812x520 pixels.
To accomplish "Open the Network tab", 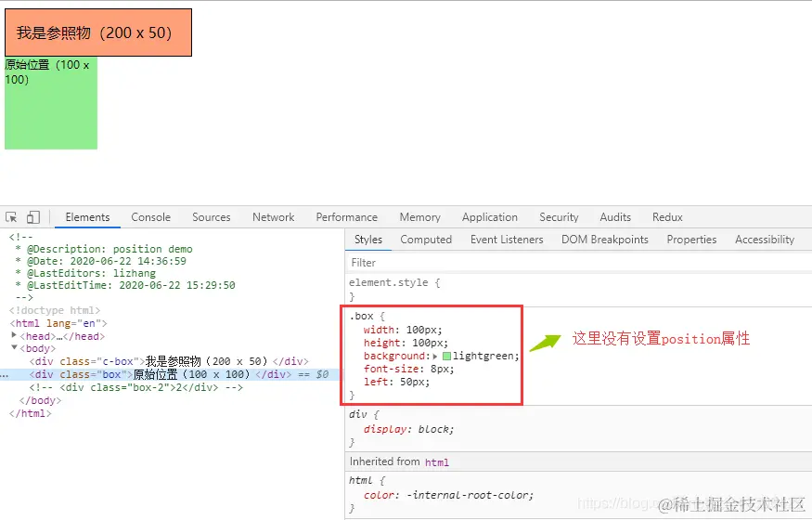I will click(274, 217).
